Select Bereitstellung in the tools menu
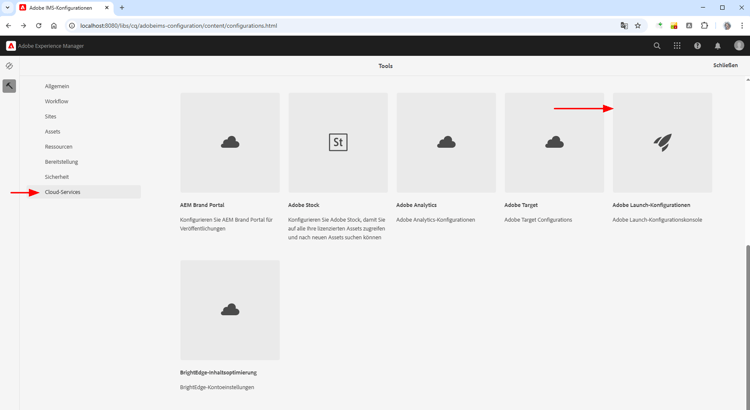This screenshot has height=410, width=750. [61, 162]
